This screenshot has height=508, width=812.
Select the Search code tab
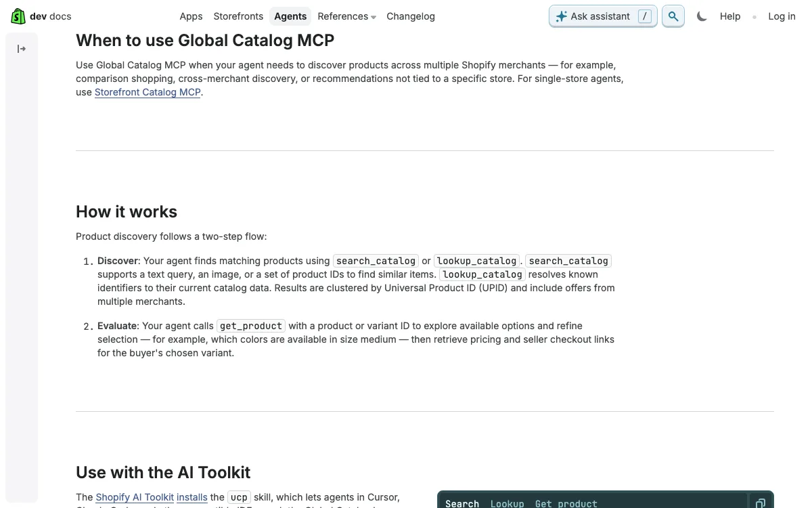click(x=462, y=503)
